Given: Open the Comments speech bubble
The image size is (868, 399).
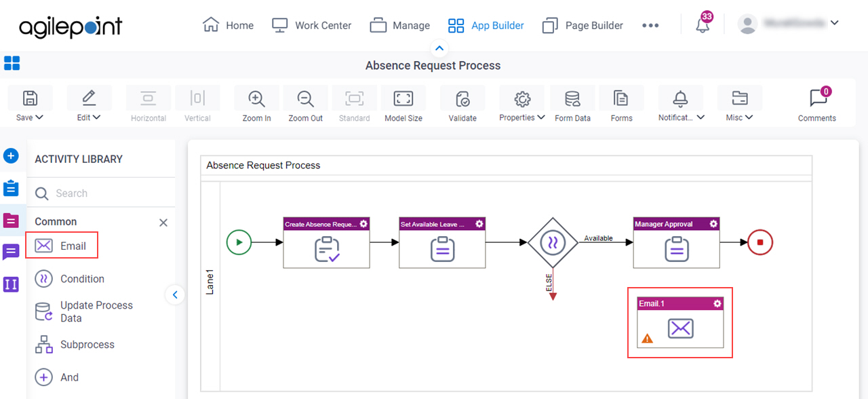Looking at the screenshot, I should pyautogui.click(x=818, y=98).
